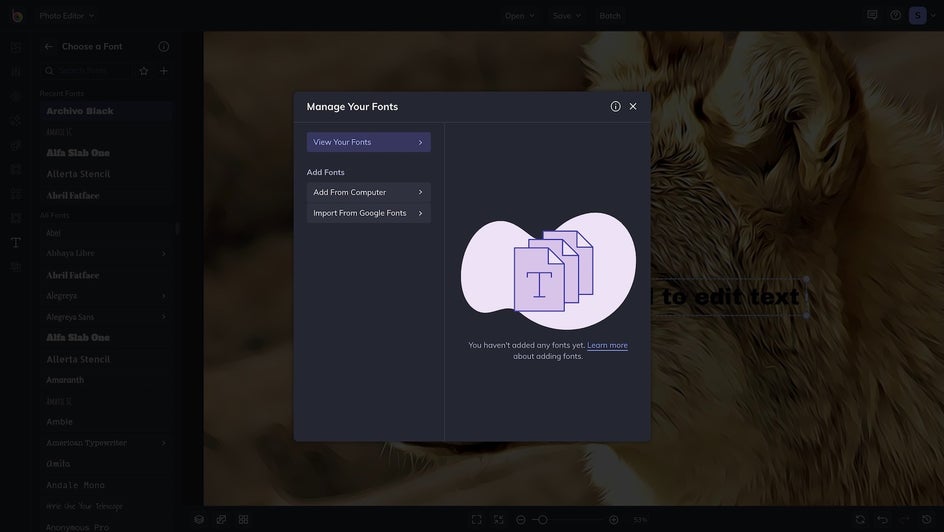
Task: Show favorite fonts star icon
Action: (143, 71)
